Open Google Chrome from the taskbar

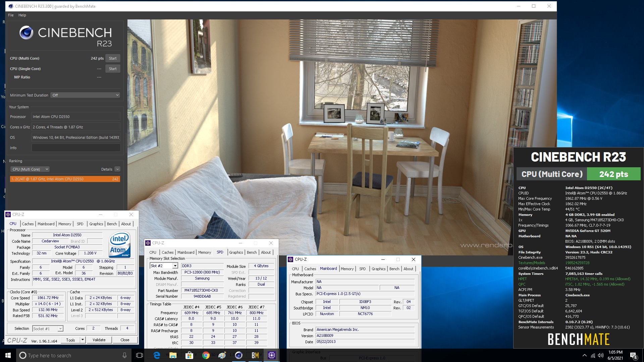(x=206, y=355)
